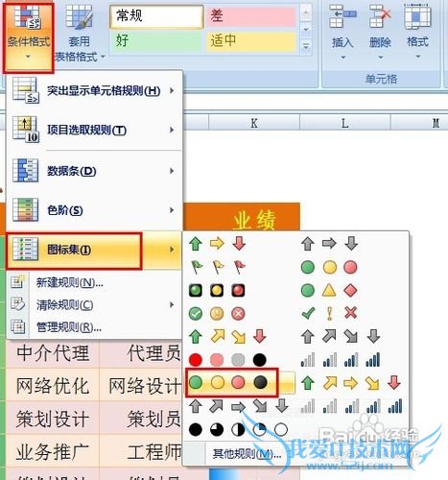Apply the 好 good cell style

[x=156, y=40]
